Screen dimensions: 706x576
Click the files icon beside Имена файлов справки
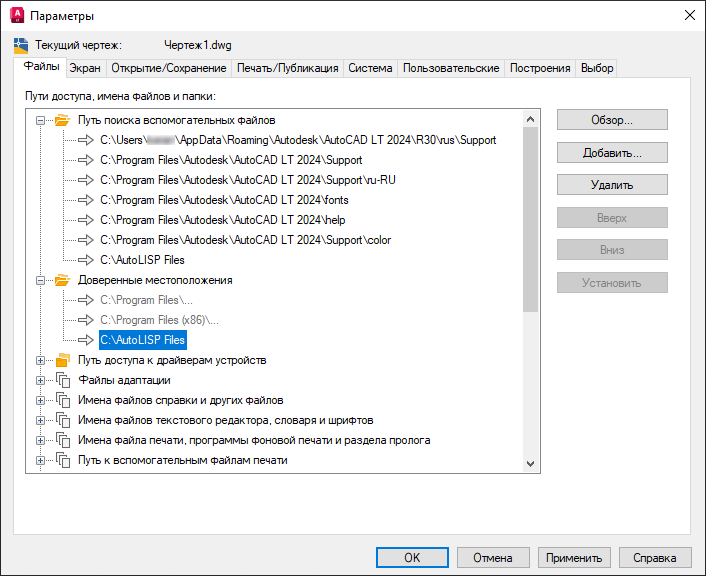[63, 400]
